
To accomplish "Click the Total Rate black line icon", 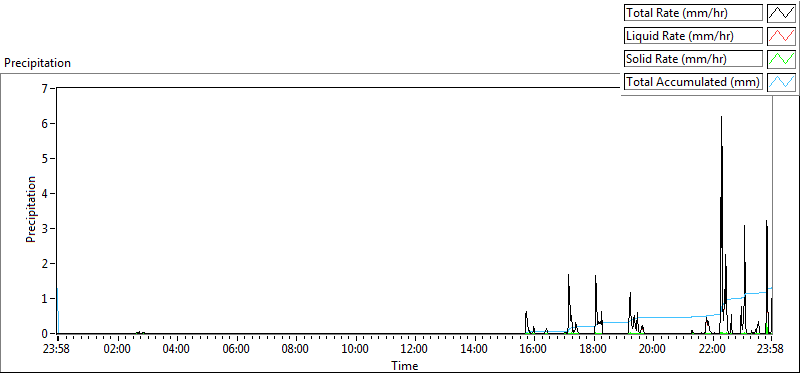I will pos(781,13).
